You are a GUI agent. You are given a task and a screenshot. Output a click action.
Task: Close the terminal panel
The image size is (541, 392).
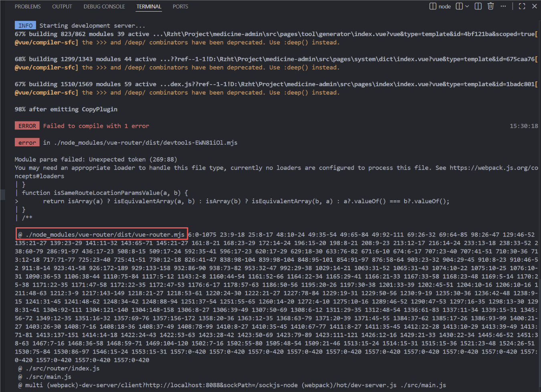534,6
